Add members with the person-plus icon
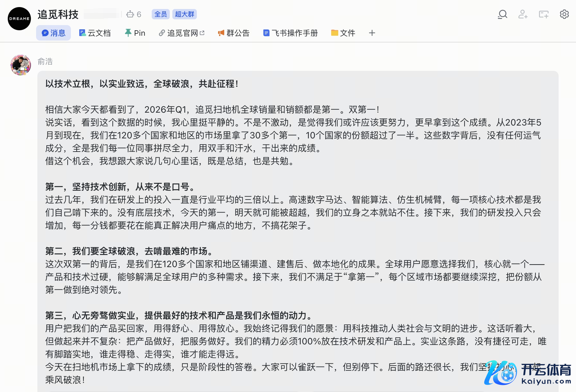The height and width of the screenshot is (392, 576). (523, 14)
